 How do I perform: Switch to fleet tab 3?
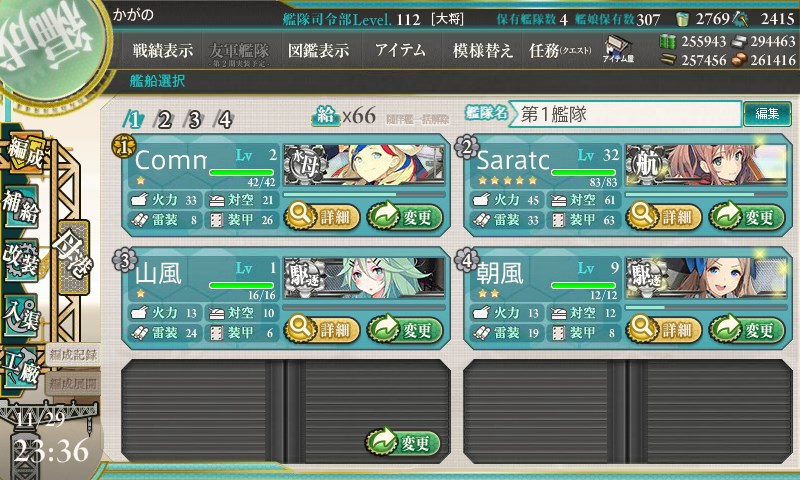[194, 120]
